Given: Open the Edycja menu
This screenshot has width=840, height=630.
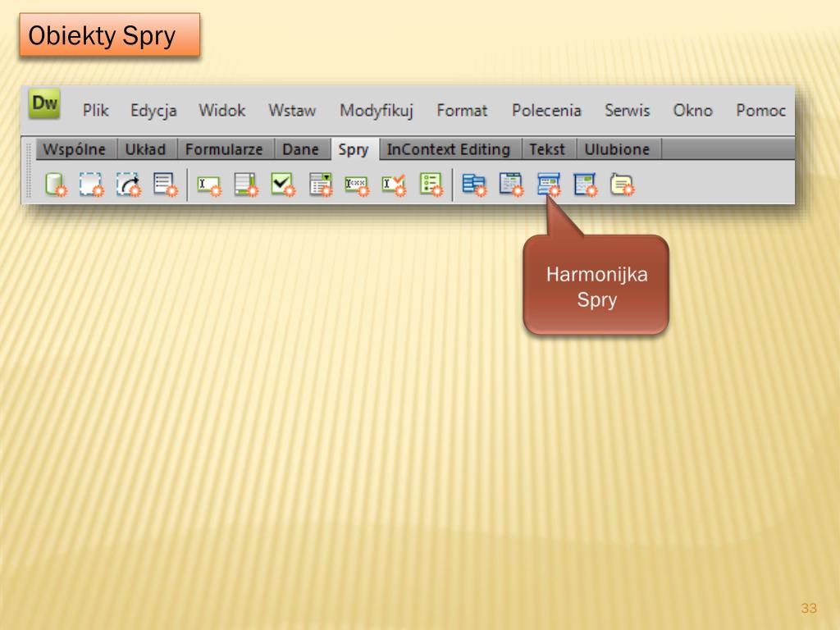Looking at the screenshot, I should pos(153,111).
